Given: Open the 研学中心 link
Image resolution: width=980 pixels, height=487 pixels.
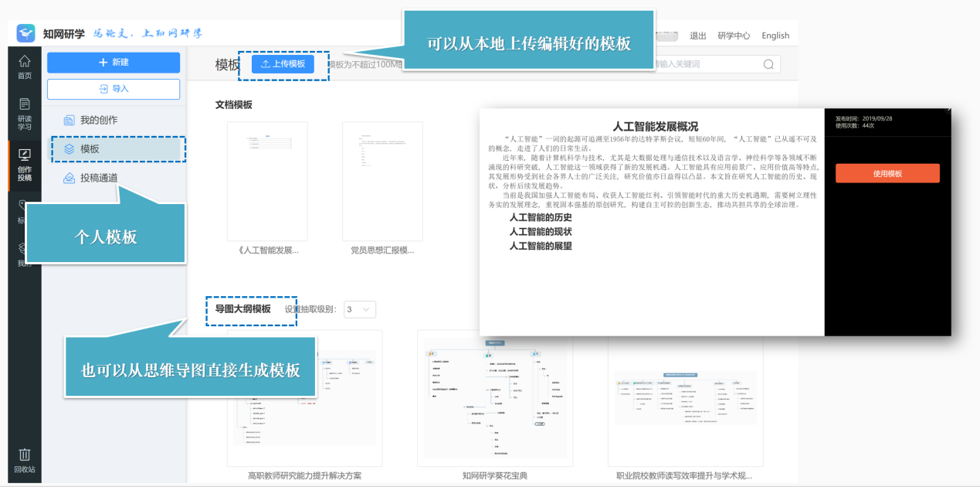Looking at the screenshot, I should coord(734,36).
